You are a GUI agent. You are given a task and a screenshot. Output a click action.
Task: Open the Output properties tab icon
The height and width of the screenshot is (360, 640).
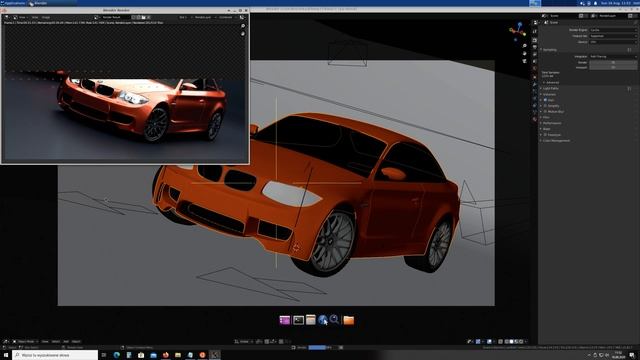[x=535, y=47]
